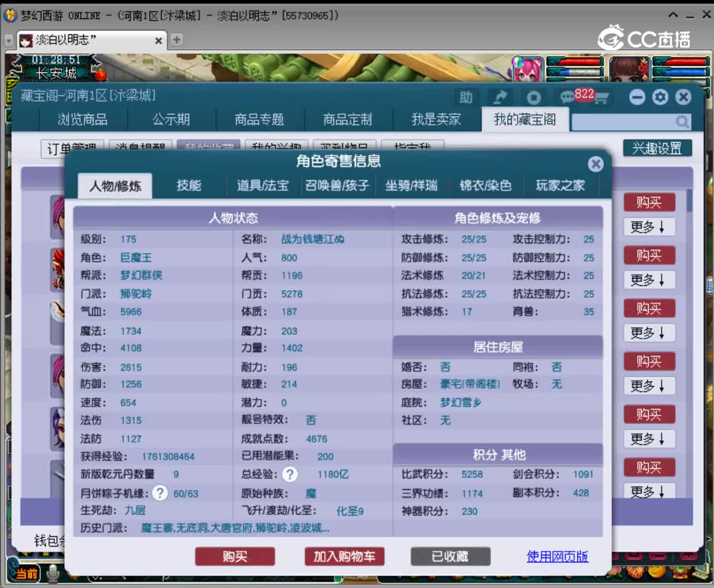Viewport: 714px width, 588px height.
Task: Switch to 公示期 tab
Action: point(171,119)
